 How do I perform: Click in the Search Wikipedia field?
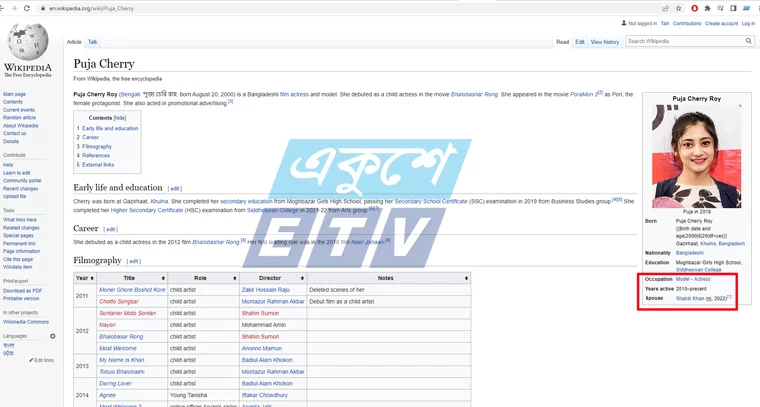[684, 41]
